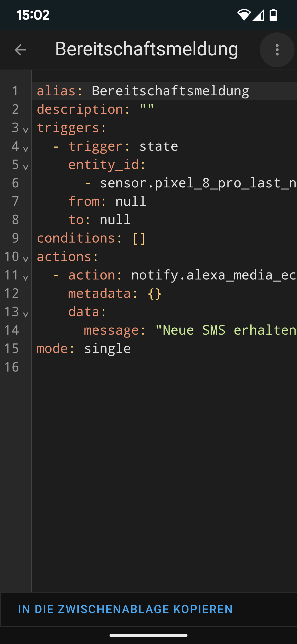This screenshot has height=644, width=297.
Task: Copy YAML with In die Zwischenablage kopieren
Action: 125,609
